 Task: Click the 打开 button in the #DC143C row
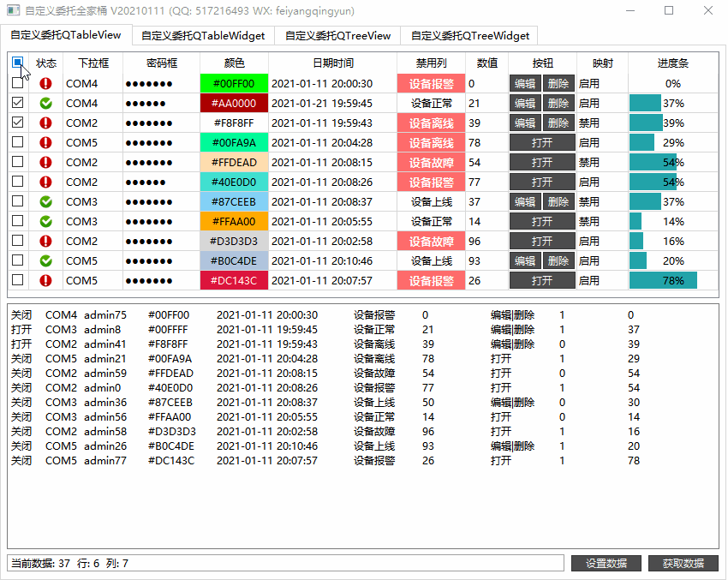pyautogui.click(x=542, y=280)
